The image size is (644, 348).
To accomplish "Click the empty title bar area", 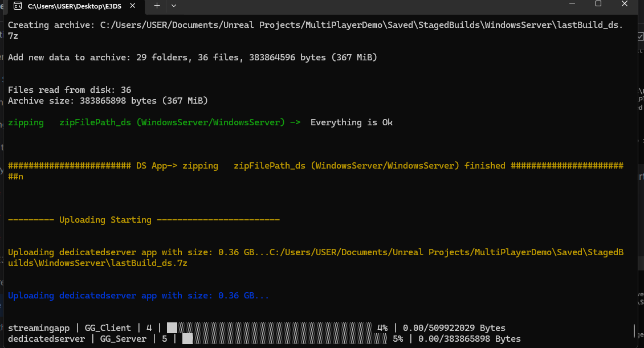I will click(370, 6).
